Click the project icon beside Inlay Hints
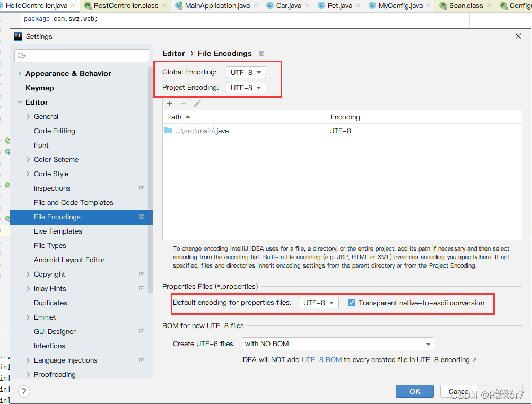 coord(142,288)
